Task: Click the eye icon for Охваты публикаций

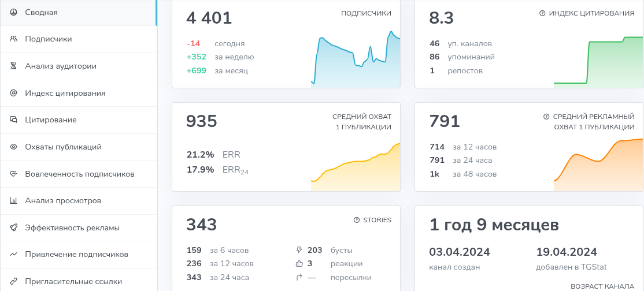Action: tap(13, 147)
